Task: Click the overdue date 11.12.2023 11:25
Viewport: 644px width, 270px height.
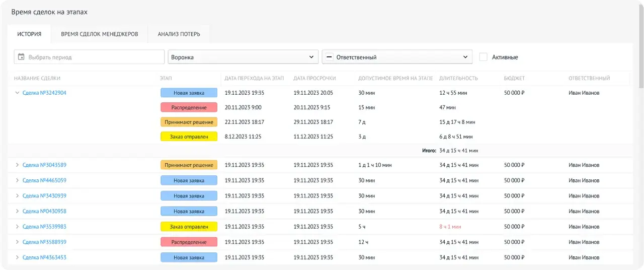Action: (x=313, y=137)
